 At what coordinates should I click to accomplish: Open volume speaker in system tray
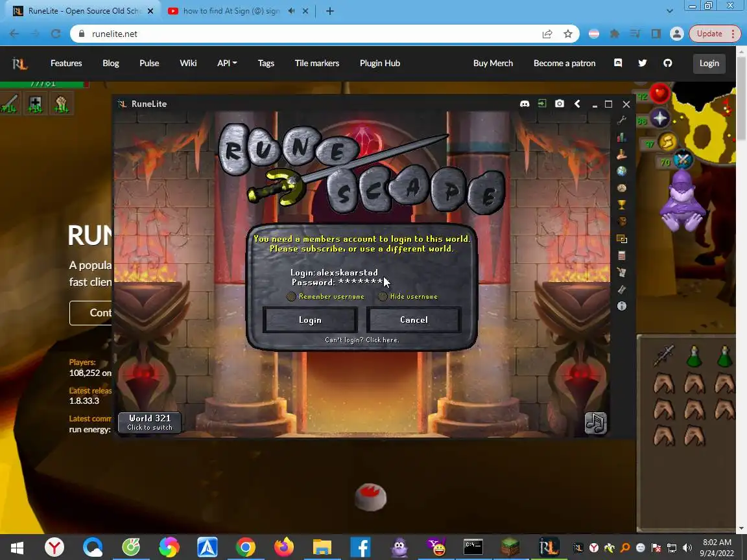687,548
